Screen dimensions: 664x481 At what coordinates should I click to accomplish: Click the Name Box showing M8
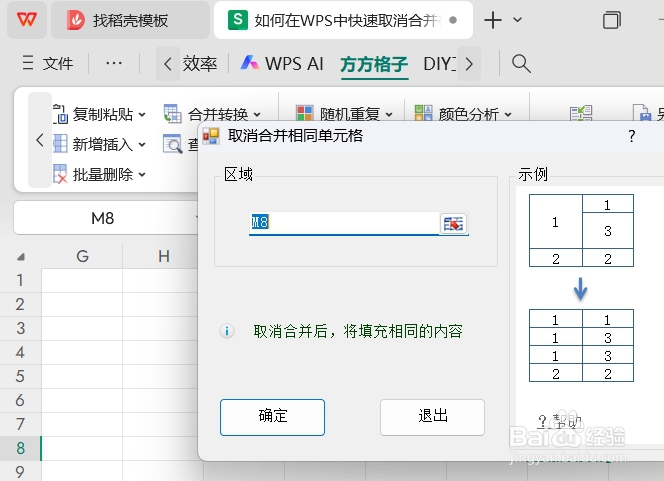point(102,218)
